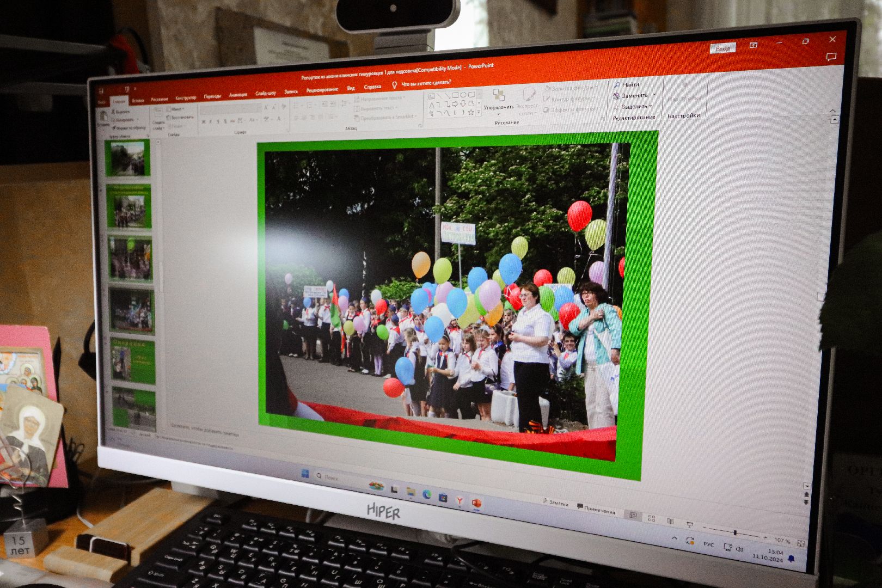This screenshot has width=882, height=588.
Task: Select the star shape in shapes gallery
Action: point(471,113)
